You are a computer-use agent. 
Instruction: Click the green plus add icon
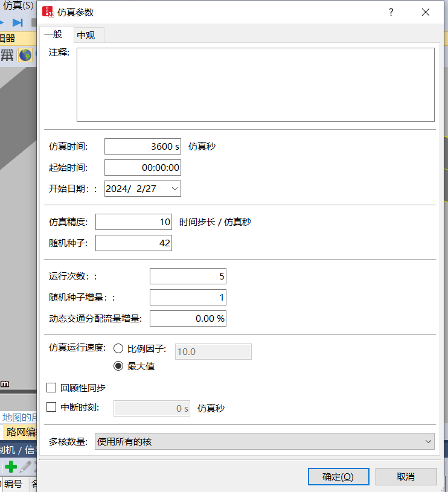[x=11, y=467]
